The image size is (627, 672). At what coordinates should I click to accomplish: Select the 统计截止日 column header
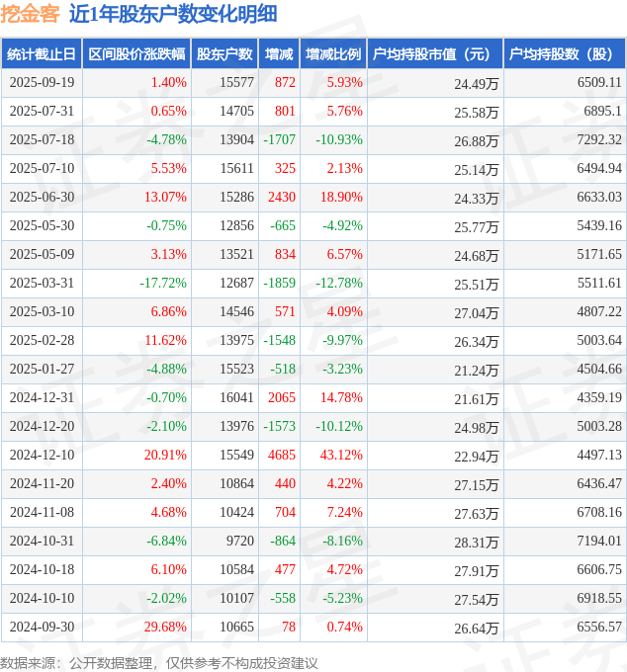[x=41, y=54]
